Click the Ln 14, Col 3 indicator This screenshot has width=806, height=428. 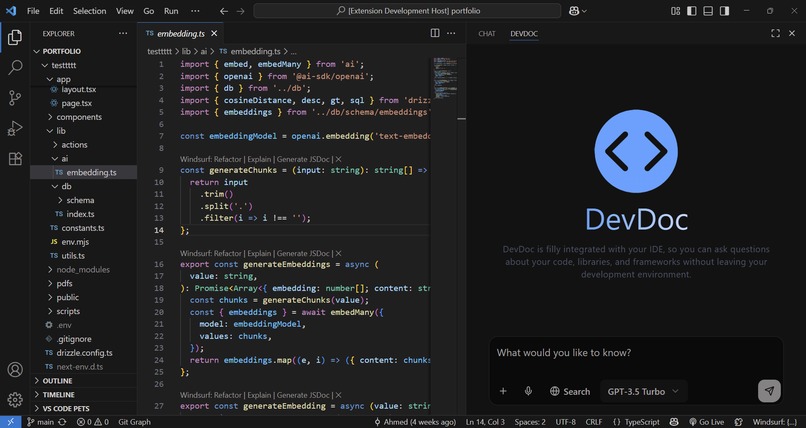coord(485,422)
